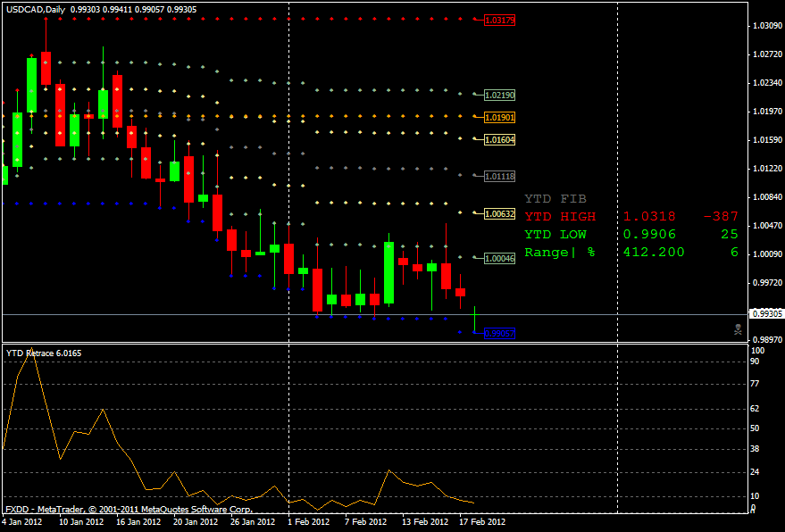Click the 20 Jan 2012 date label

pyautogui.click(x=196, y=522)
